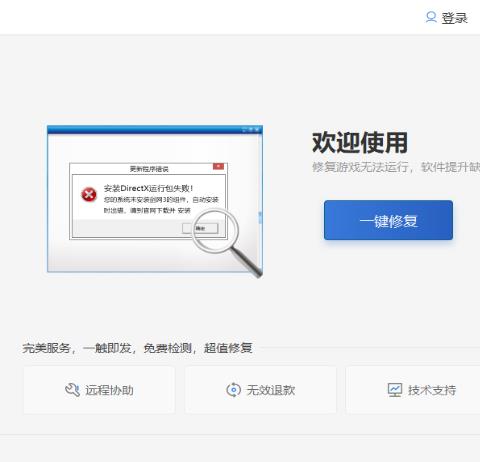Click the 更新程序错误 dialog title in illustration

149,169
